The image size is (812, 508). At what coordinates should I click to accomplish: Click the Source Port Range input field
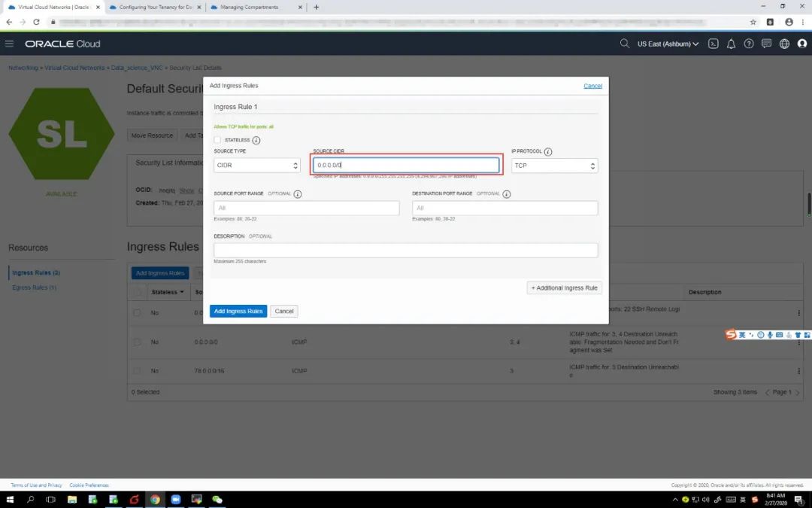point(307,208)
